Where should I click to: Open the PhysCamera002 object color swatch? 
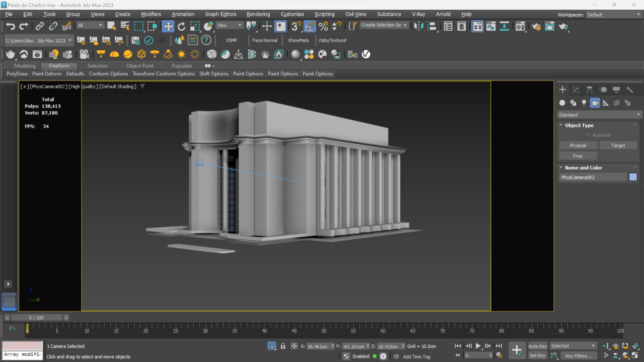click(633, 177)
